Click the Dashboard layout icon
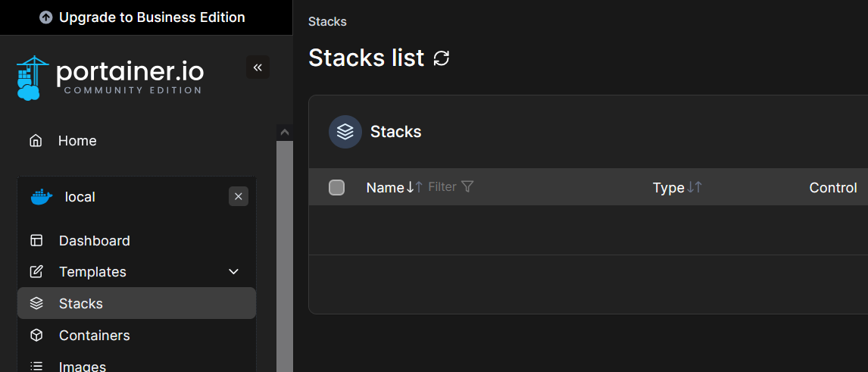Image resolution: width=868 pixels, height=372 pixels. 36,241
